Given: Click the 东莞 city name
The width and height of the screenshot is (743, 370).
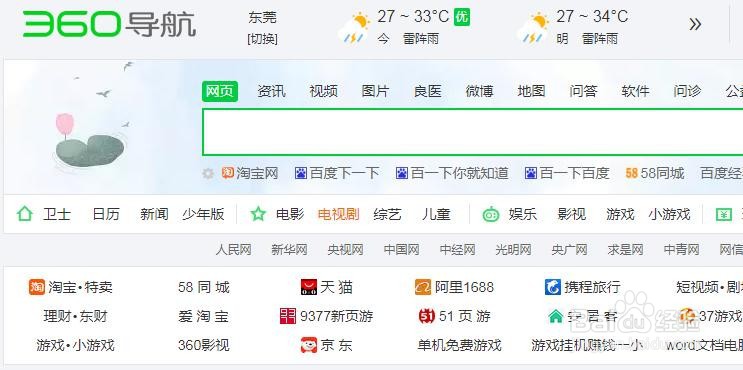Looking at the screenshot, I should click(x=263, y=18).
